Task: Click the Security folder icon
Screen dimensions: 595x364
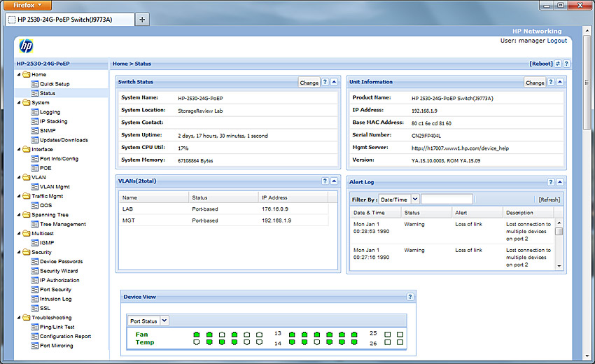Action: [x=26, y=252]
